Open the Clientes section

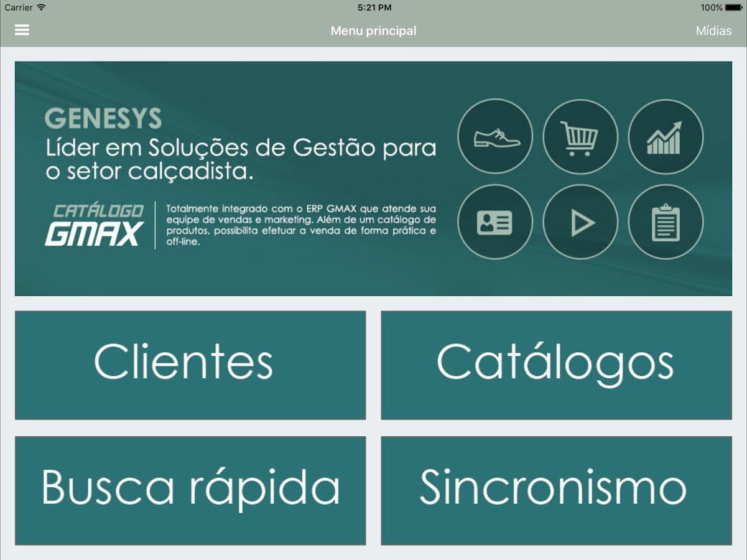(x=190, y=365)
